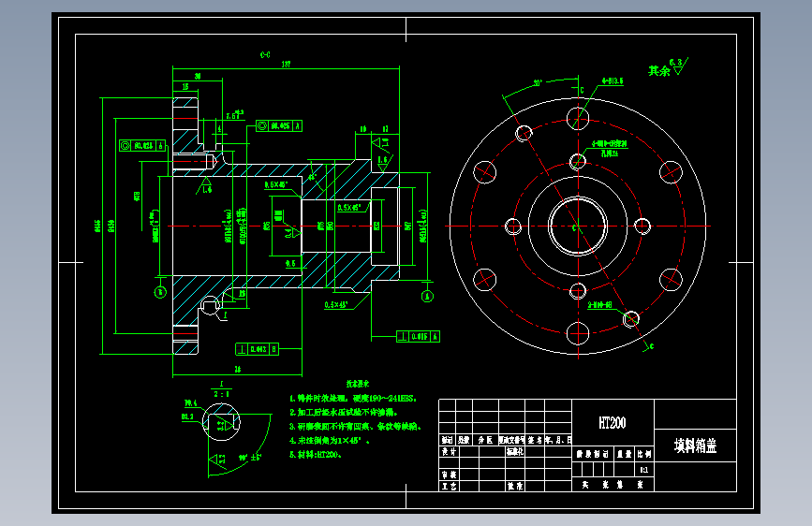Viewport: 812px width, 526px height.
Task: Click the concentricity frame referencing datum B
Action: tap(142, 146)
